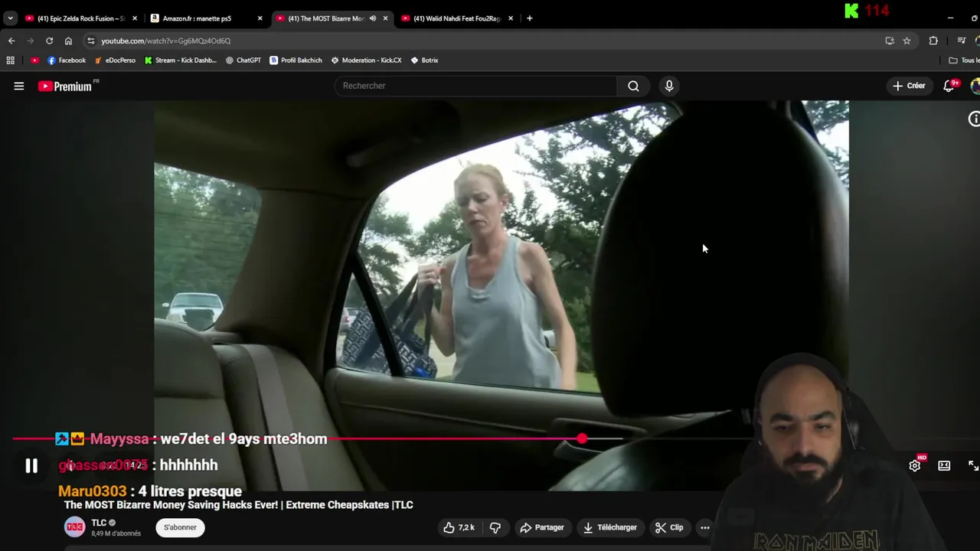
Task: Open Tous les favoris bookmarks folder
Action: 964,60
